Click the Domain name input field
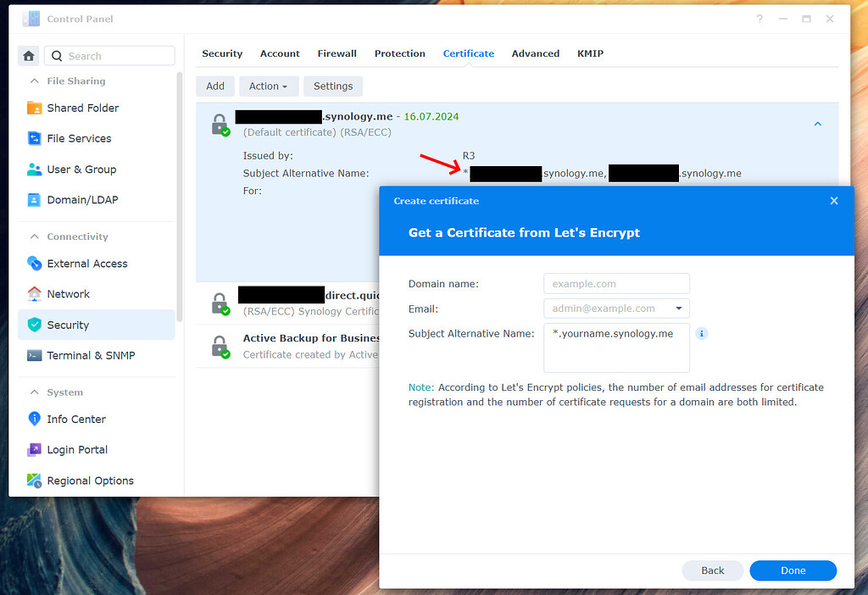The width and height of the screenshot is (868, 595). [616, 283]
